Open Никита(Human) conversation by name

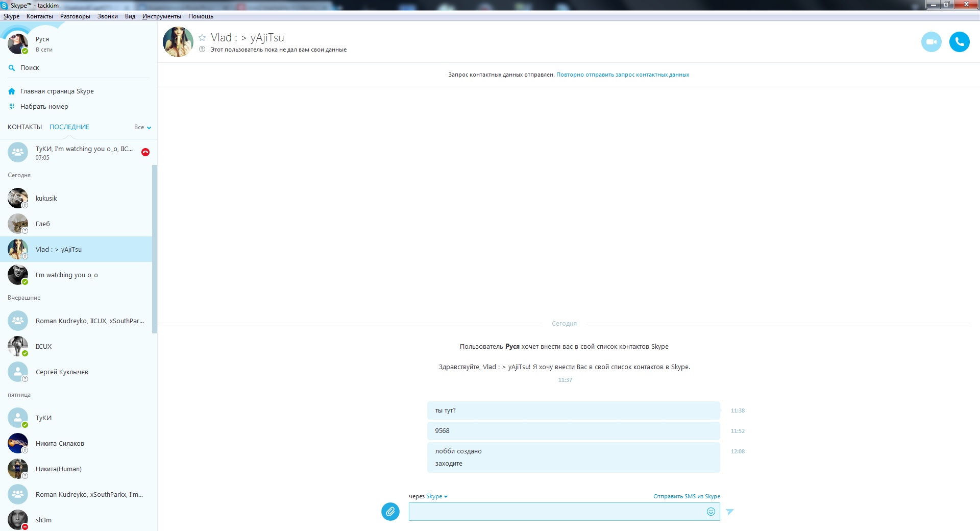59,469
